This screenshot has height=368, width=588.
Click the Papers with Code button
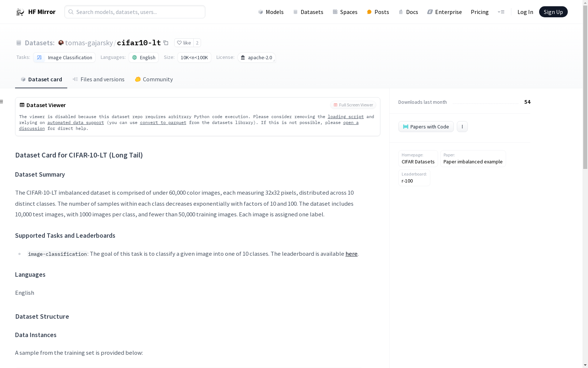pyautogui.click(x=426, y=127)
